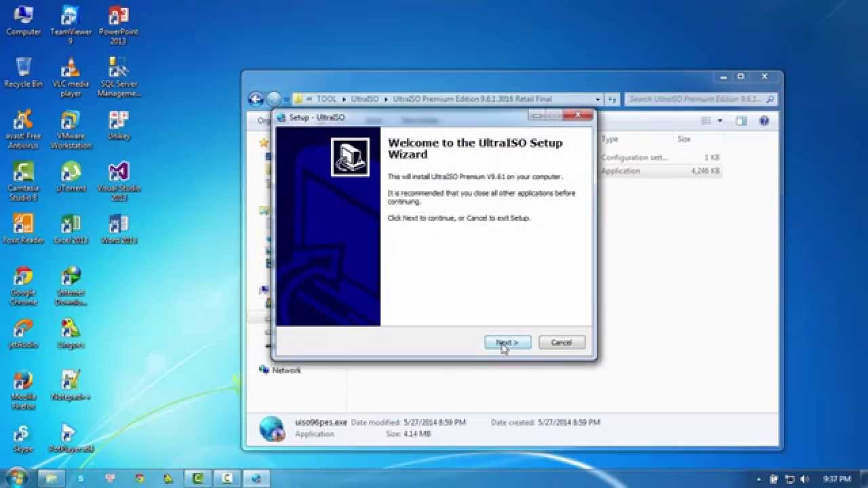Select the 4,246 KB Application row
This screenshot has width=868, height=488.
pyautogui.click(x=660, y=171)
